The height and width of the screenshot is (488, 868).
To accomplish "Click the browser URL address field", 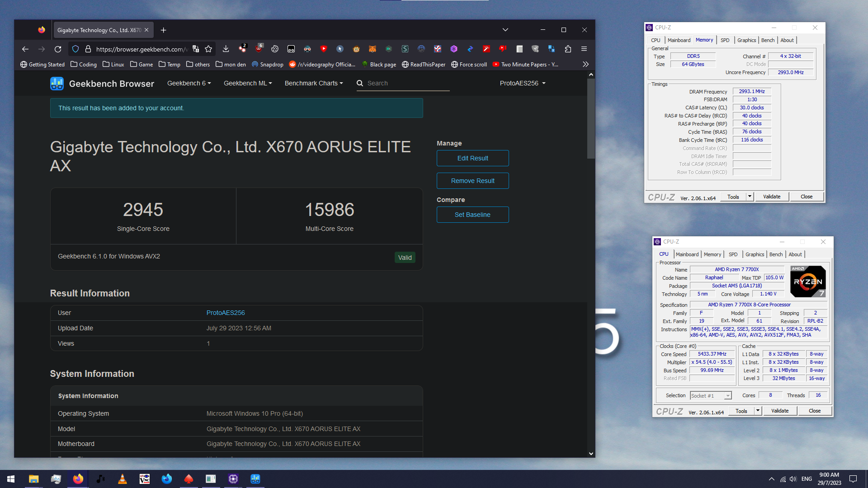I will pos(142,49).
